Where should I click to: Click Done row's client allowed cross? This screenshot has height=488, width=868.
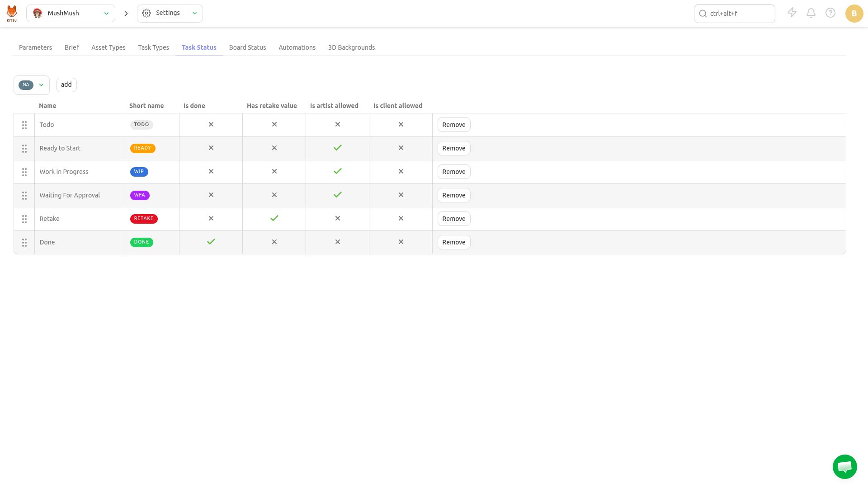401,242
